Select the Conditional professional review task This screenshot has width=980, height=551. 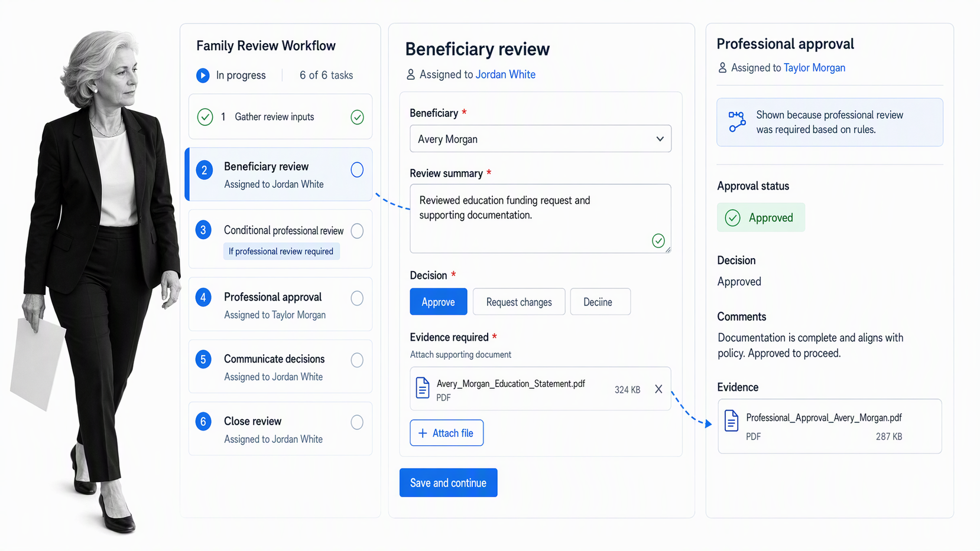[281, 239]
